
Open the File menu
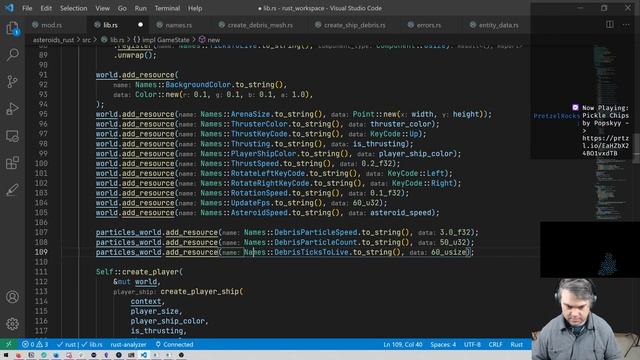[27, 8]
